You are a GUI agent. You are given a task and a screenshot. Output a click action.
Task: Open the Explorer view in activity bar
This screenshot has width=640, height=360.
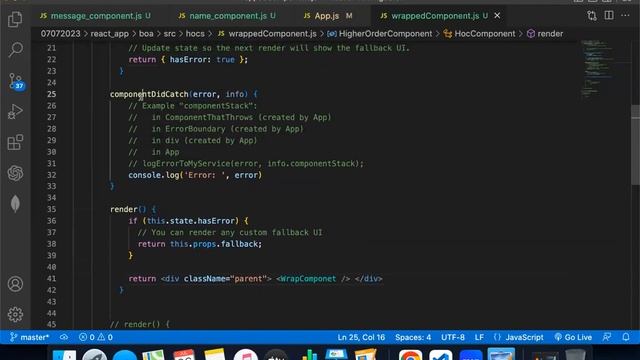pos(15,19)
